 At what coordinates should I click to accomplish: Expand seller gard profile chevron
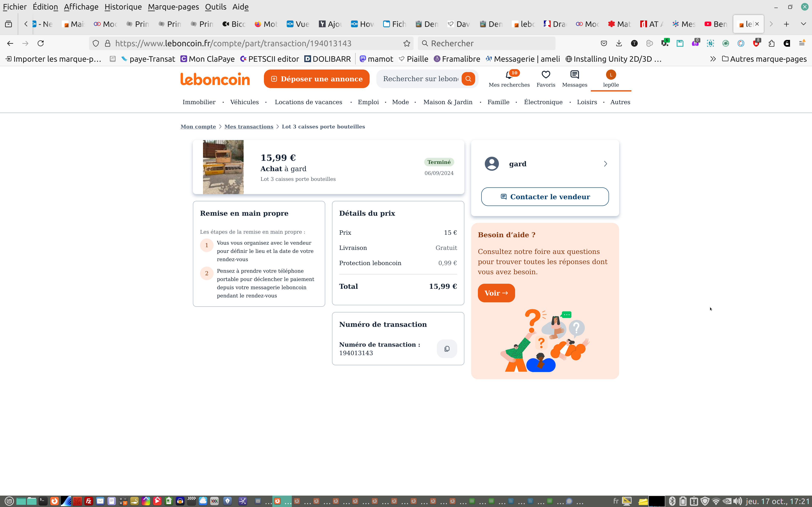(605, 164)
